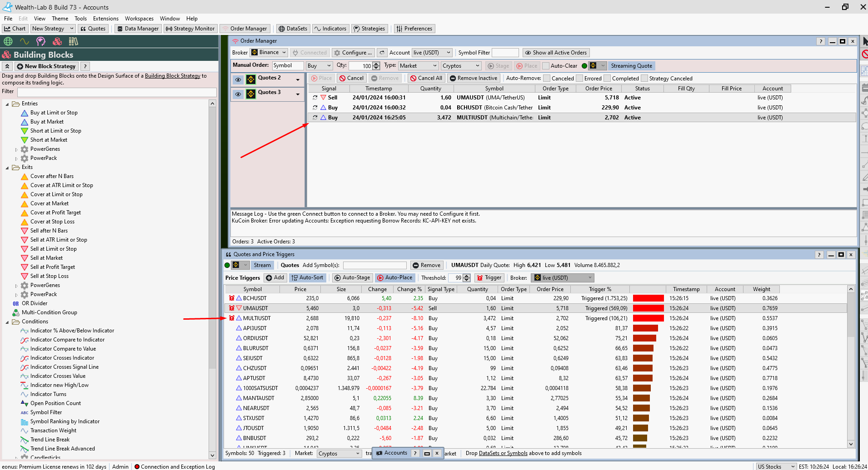Viewport: 868px width, 470px height.
Task: Toggle the Errored auto-remove checkbox
Action: (579, 78)
